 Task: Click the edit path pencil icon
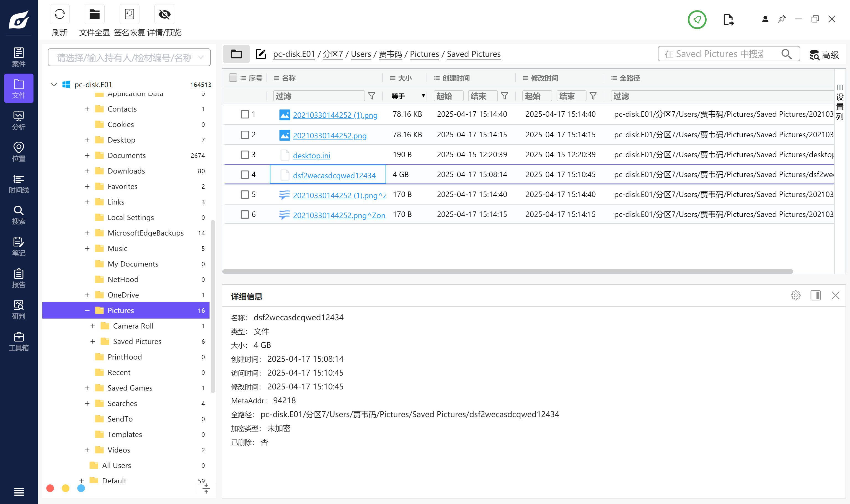coord(260,54)
